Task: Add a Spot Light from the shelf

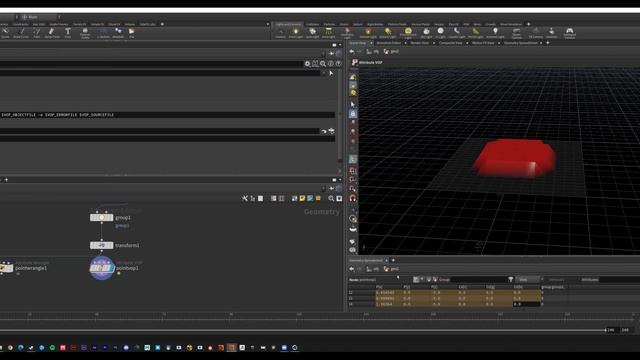Action: (312, 33)
